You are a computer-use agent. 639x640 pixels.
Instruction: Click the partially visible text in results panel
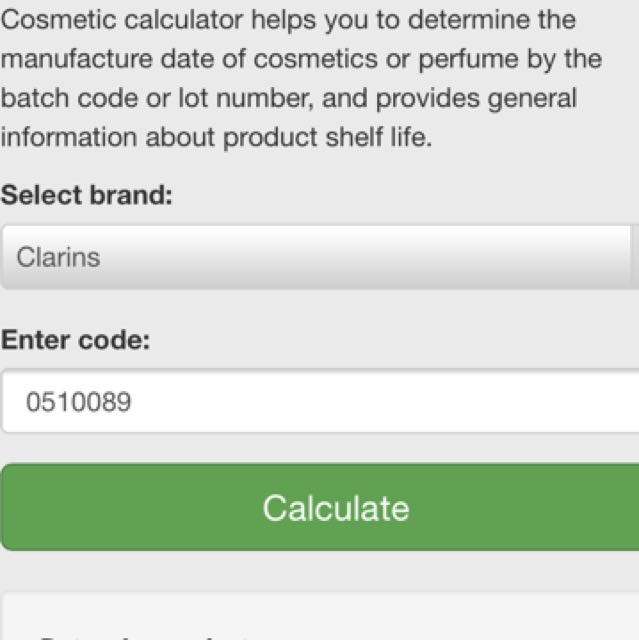[143, 637]
